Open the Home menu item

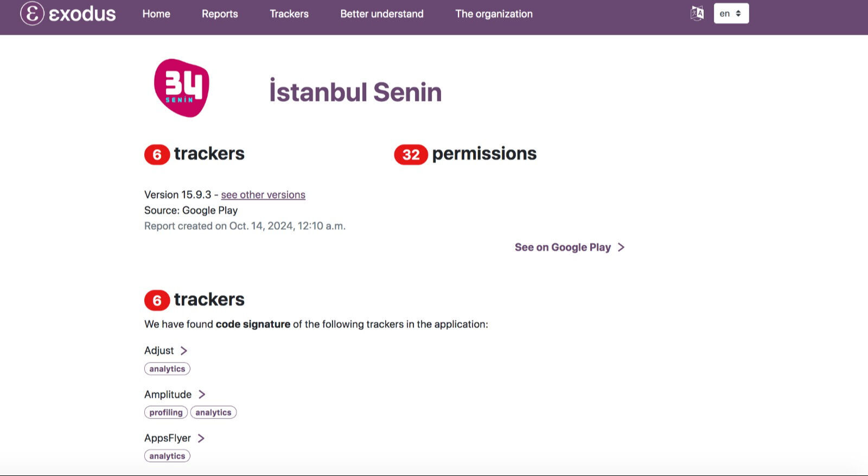coord(156,14)
